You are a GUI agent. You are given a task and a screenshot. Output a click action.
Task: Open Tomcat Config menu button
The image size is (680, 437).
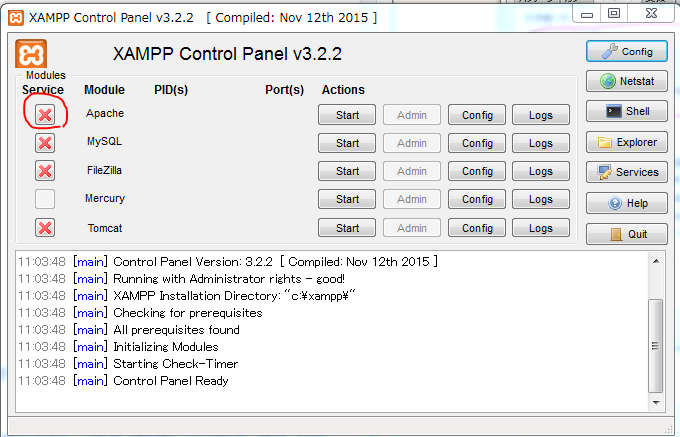click(477, 228)
